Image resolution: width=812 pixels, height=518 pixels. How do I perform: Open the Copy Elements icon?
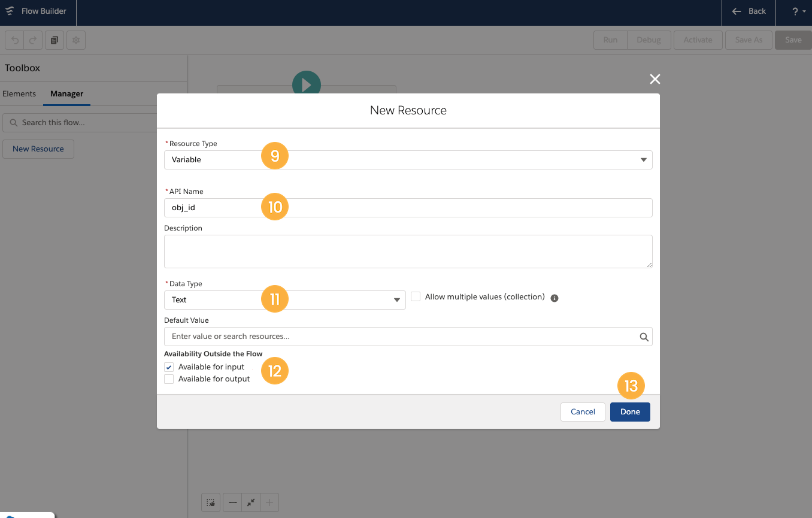point(53,40)
